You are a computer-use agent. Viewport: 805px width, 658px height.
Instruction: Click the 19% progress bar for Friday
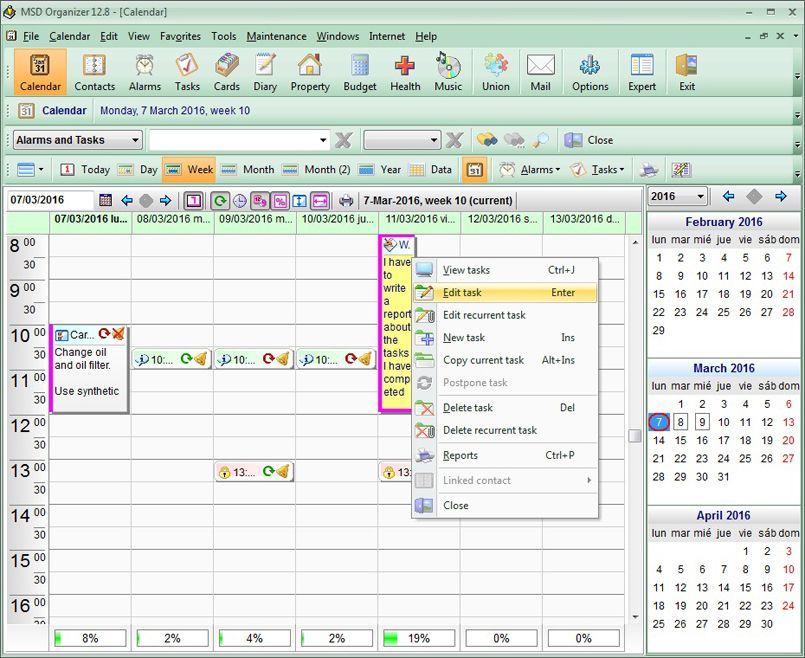click(x=419, y=638)
